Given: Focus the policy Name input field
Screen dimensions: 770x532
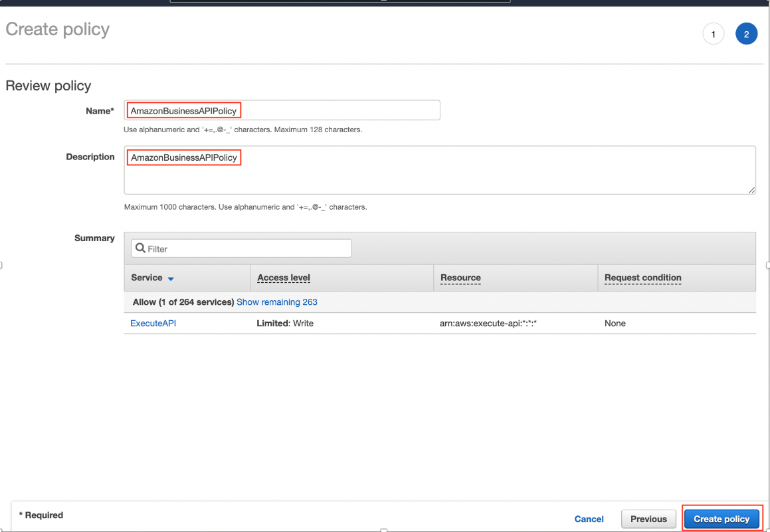Looking at the screenshot, I should point(282,110).
